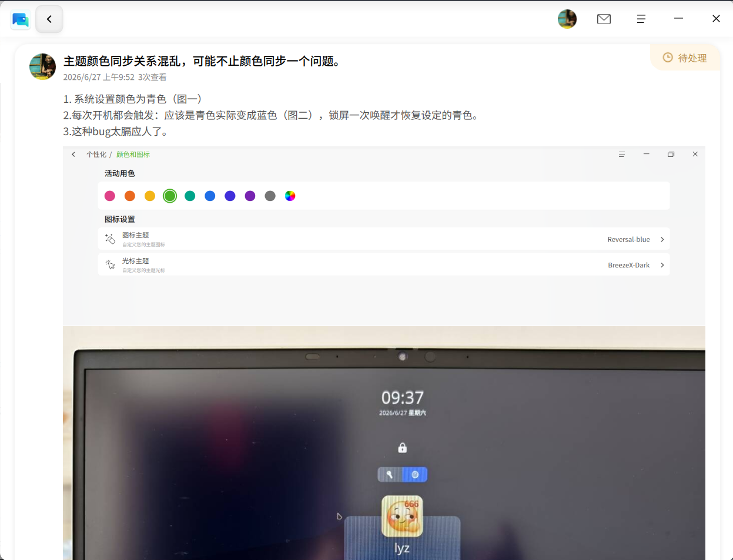Click the 光标主题 row cursor icon

click(110, 264)
